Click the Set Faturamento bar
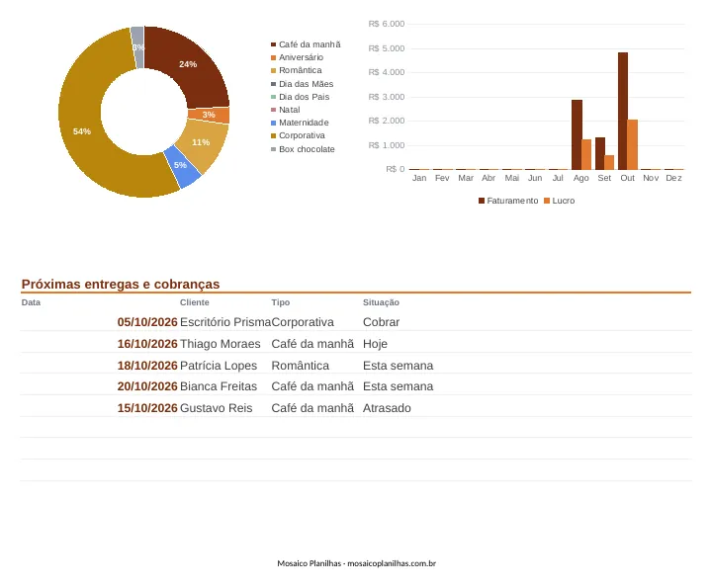 pyautogui.click(x=600, y=153)
